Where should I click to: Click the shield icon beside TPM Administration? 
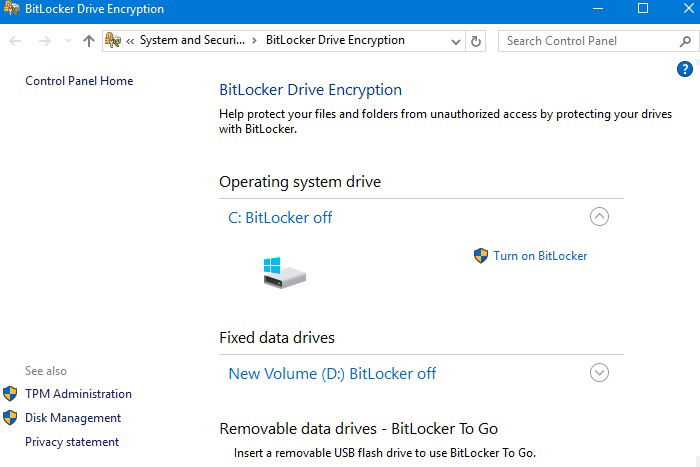tap(10, 394)
